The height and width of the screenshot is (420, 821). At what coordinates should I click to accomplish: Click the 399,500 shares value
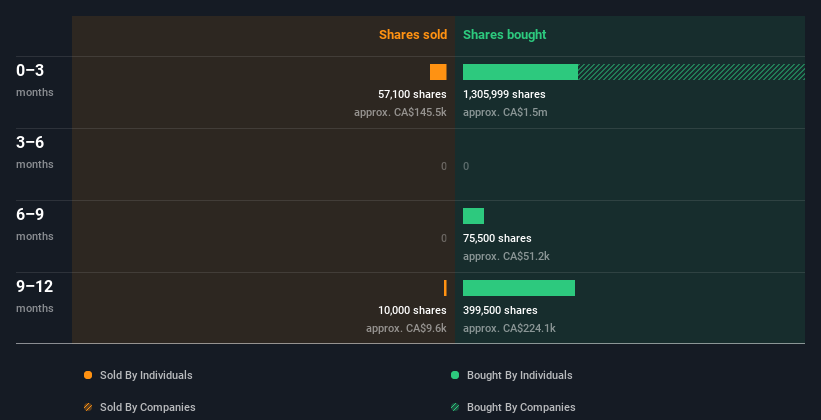click(x=500, y=310)
